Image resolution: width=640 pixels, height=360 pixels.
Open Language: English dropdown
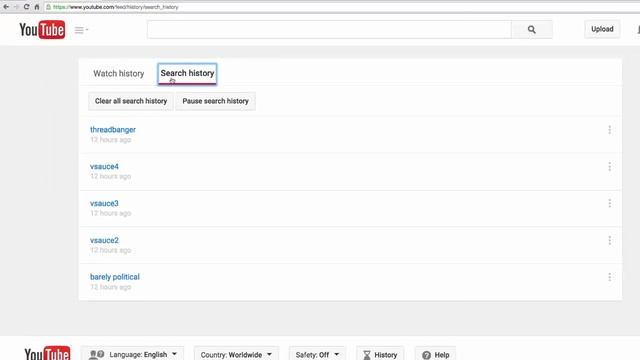[132, 354]
